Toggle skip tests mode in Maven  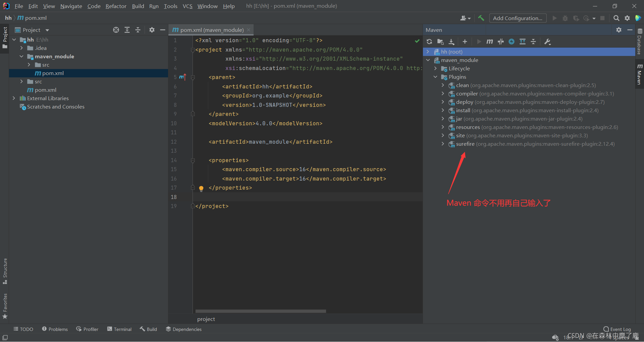pyautogui.click(x=501, y=42)
